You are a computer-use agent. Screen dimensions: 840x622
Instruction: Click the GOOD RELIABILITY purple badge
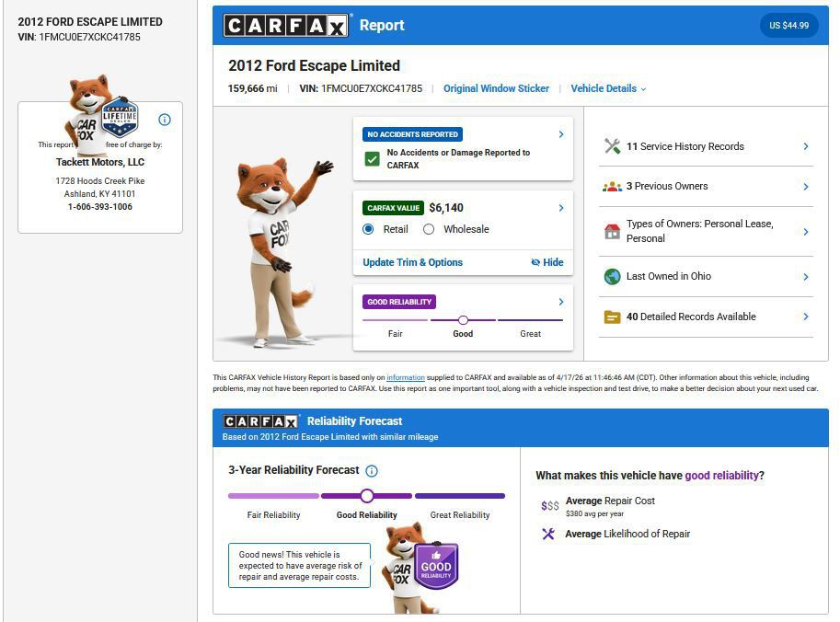[399, 302]
